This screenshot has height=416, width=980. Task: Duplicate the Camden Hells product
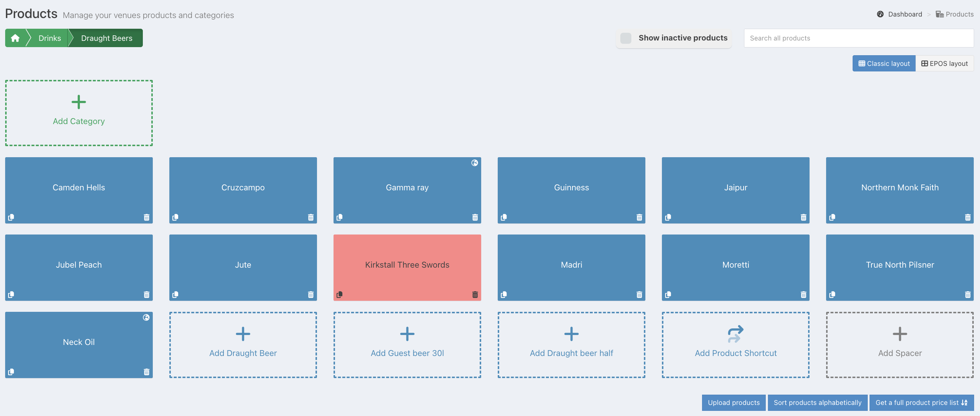click(x=11, y=217)
